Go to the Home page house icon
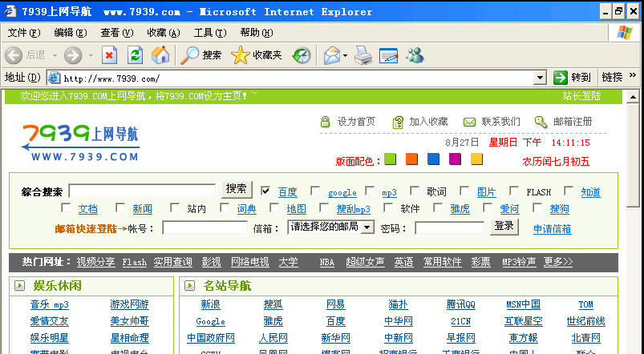This screenshot has width=644, height=354. [160, 55]
